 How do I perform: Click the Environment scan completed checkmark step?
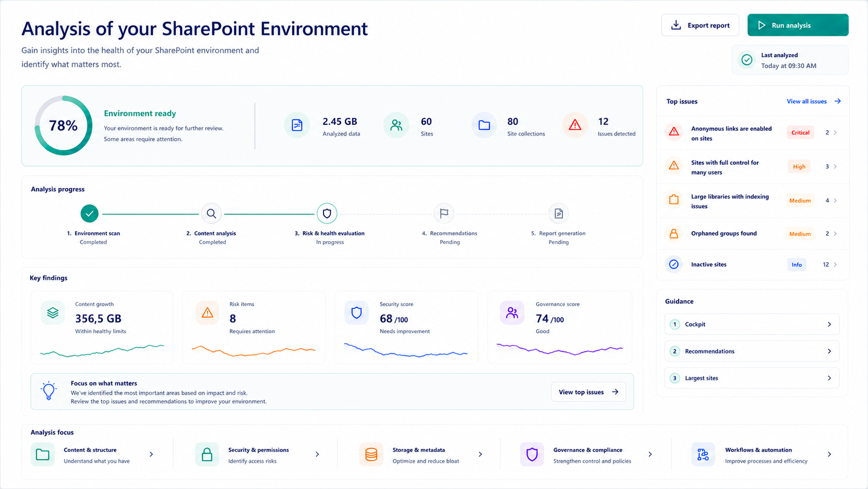click(89, 214)
